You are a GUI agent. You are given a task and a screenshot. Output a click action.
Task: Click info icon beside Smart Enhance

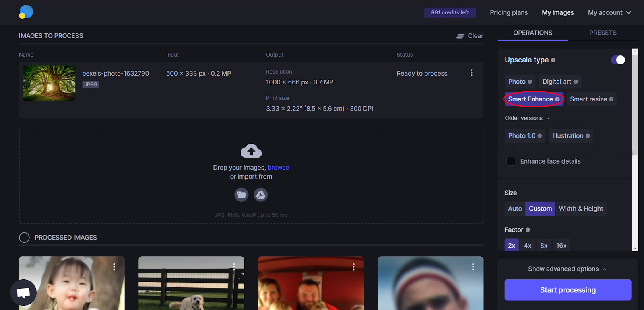pyautogui.click(x=557, y=99)
